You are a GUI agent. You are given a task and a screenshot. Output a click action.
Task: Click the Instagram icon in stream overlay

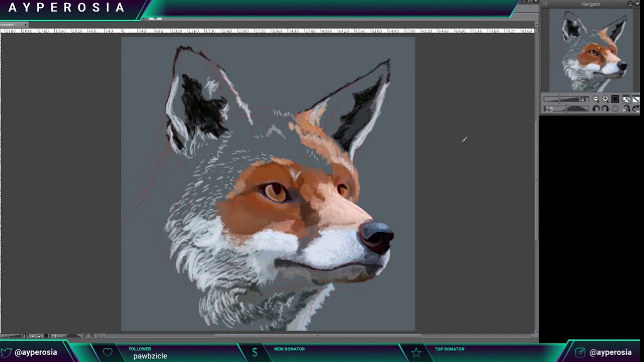click(580, 352)
